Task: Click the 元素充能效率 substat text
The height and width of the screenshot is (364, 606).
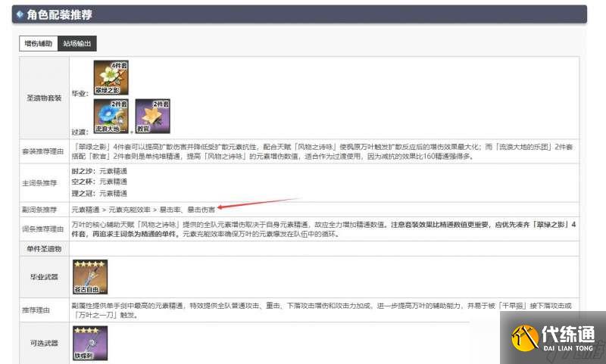Action: pos(130,210)
